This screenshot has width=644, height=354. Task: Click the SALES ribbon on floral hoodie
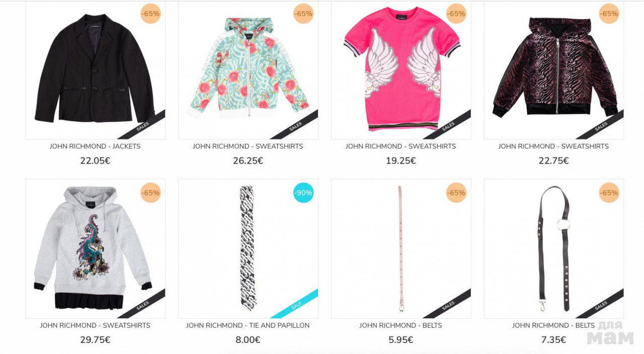click(296, 126)
